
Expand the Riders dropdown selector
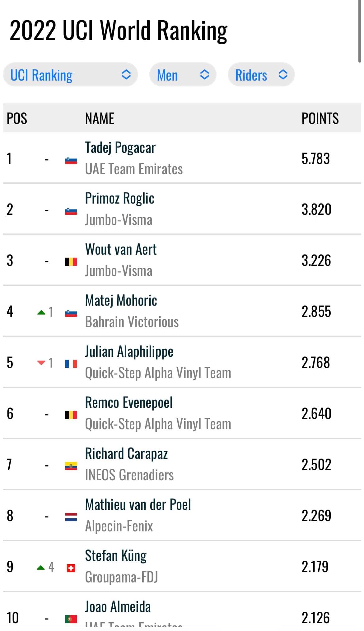pos(261,75)
